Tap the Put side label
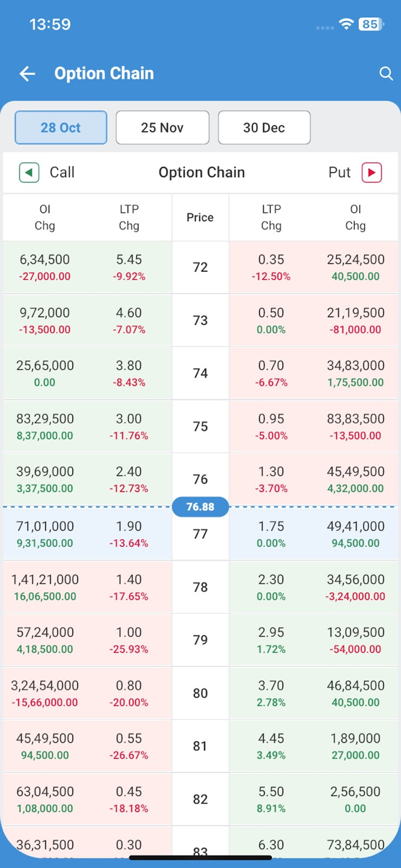The width and height of the screenshot is (401, 868). [339, 172]
